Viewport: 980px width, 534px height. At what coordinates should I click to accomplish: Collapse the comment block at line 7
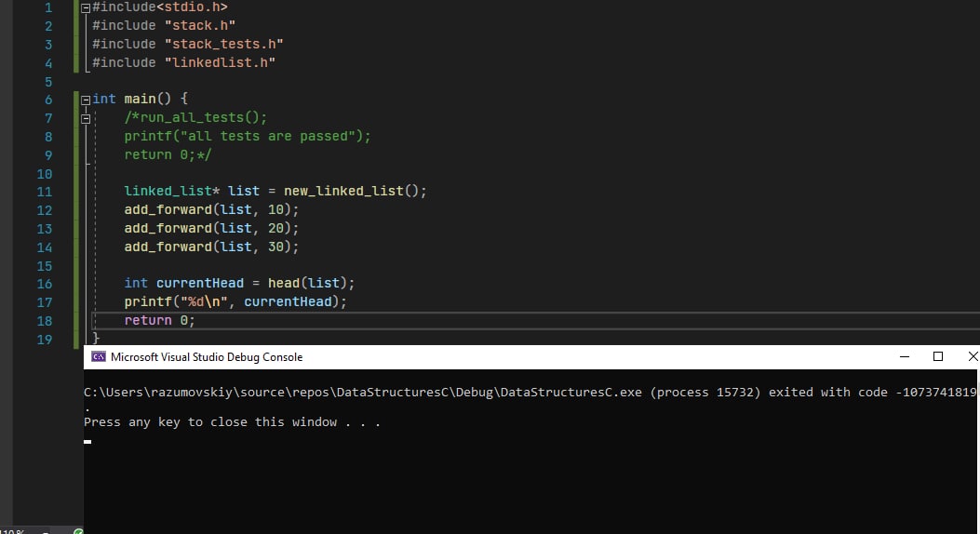point(86,119)
